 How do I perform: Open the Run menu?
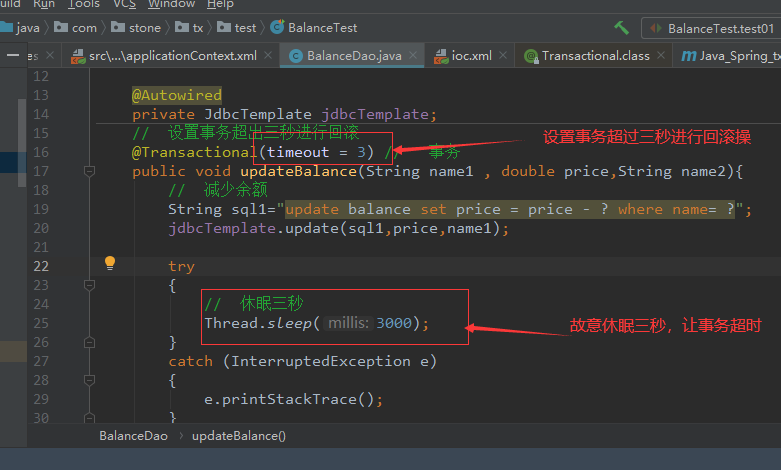coord(44,4)
